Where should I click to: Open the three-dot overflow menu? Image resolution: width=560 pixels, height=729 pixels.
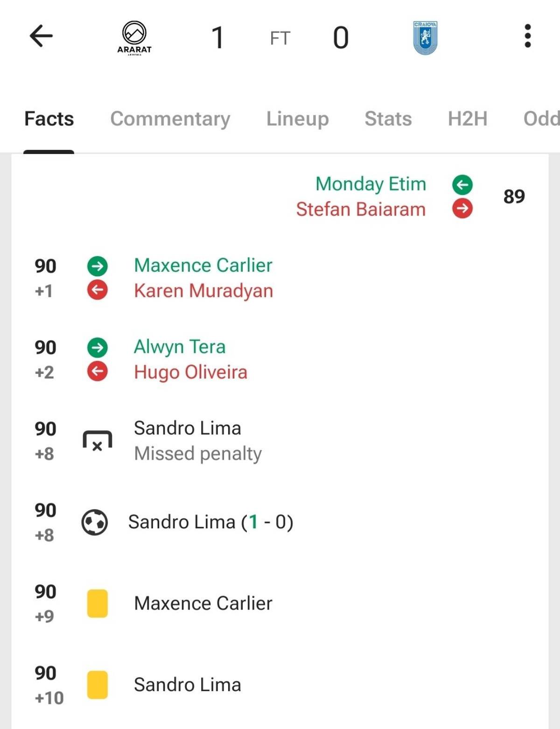pos(528,36)
